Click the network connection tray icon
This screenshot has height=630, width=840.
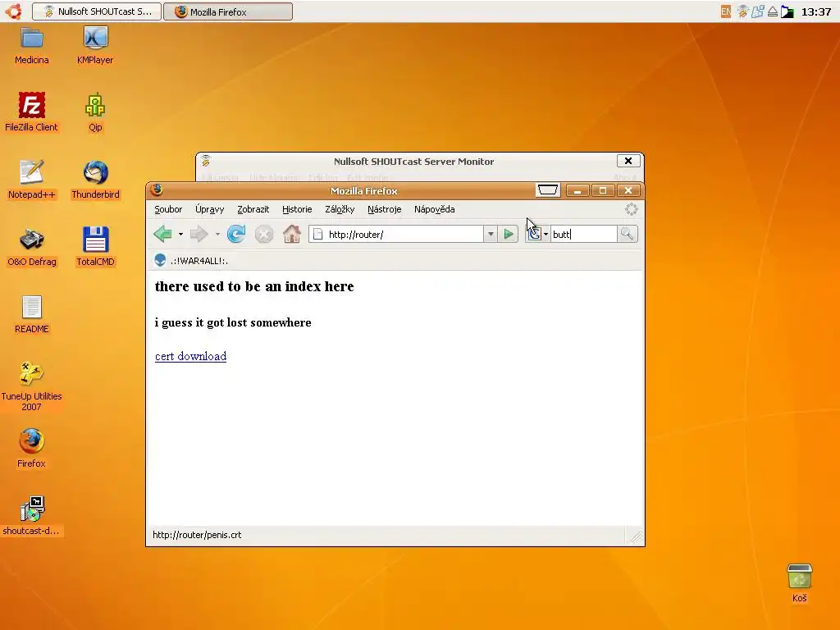(x=757, y=11)
